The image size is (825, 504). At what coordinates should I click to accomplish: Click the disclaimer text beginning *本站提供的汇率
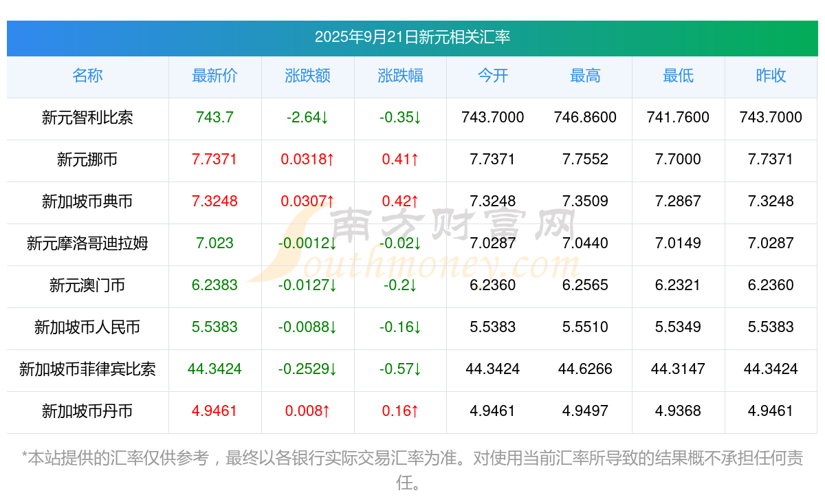pos(412,470)
